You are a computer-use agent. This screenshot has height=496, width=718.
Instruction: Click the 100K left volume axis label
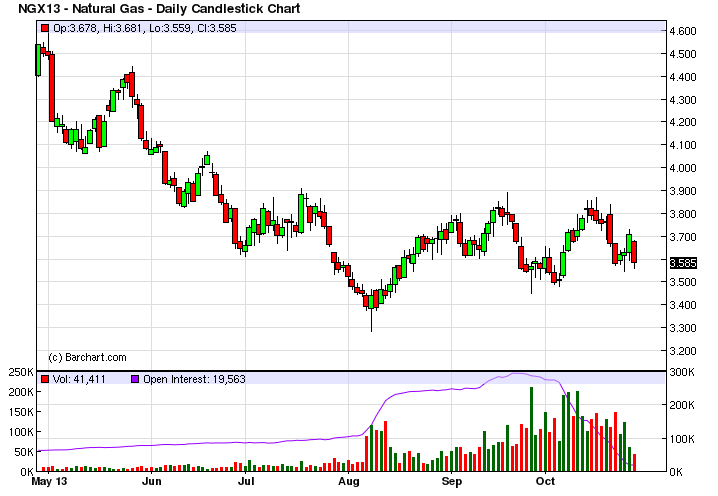click(x=21, y=432)
